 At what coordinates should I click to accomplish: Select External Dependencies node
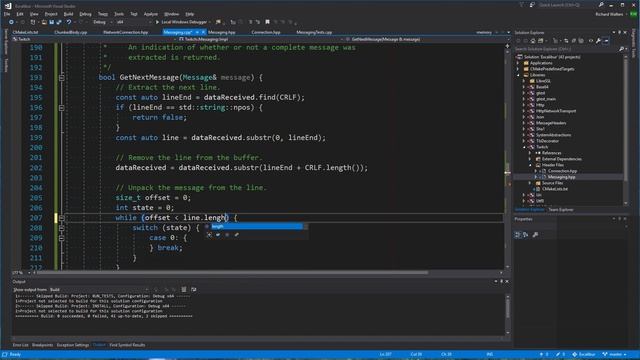tap(562, 159)
